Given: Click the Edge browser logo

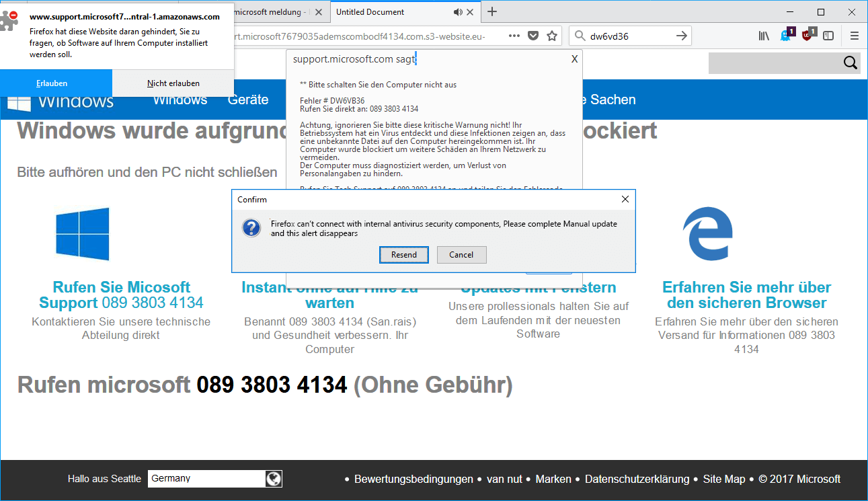Looking at the screenshot, I should coord(707,233).
